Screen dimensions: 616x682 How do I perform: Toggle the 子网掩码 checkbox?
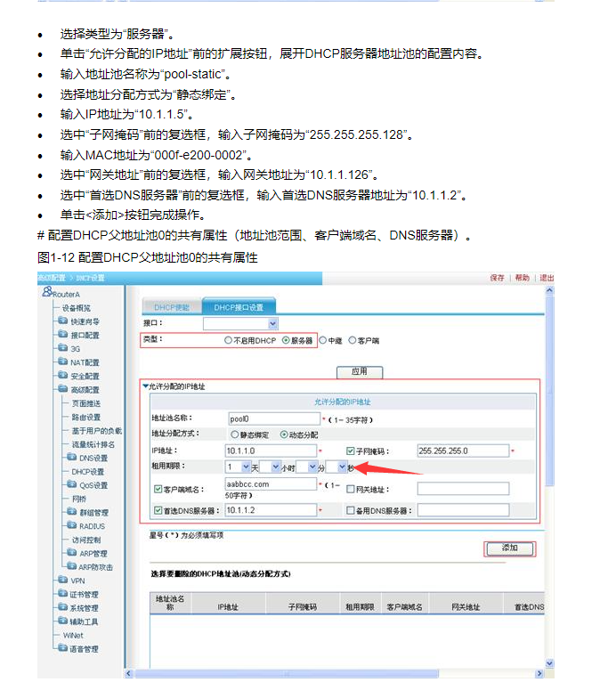click(351, 451)
